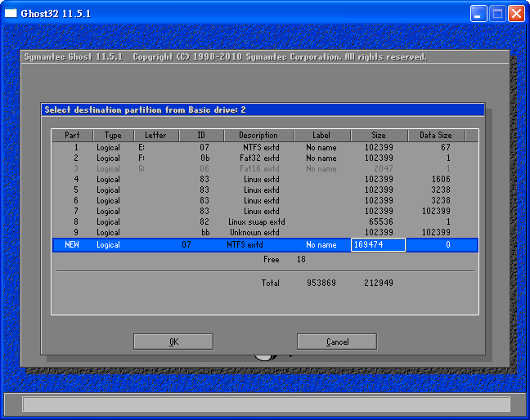
Task: Click the Part column header
Action: click(72, 136)
